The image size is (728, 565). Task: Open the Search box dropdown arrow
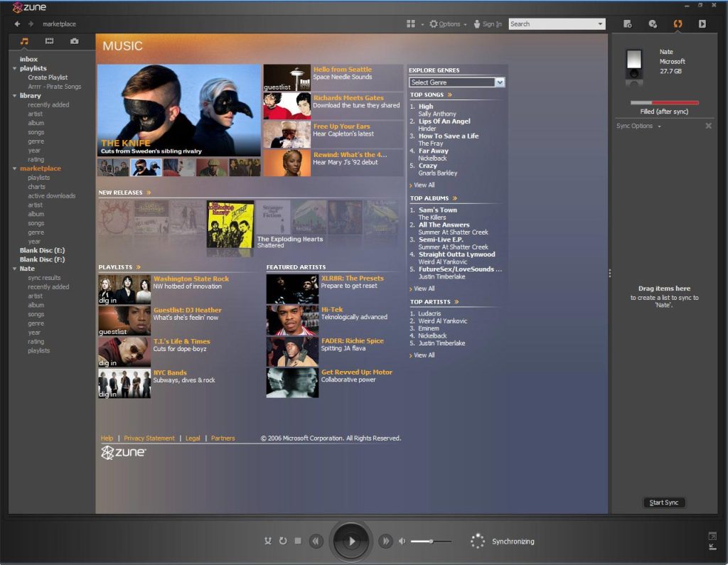coord(600,23)
